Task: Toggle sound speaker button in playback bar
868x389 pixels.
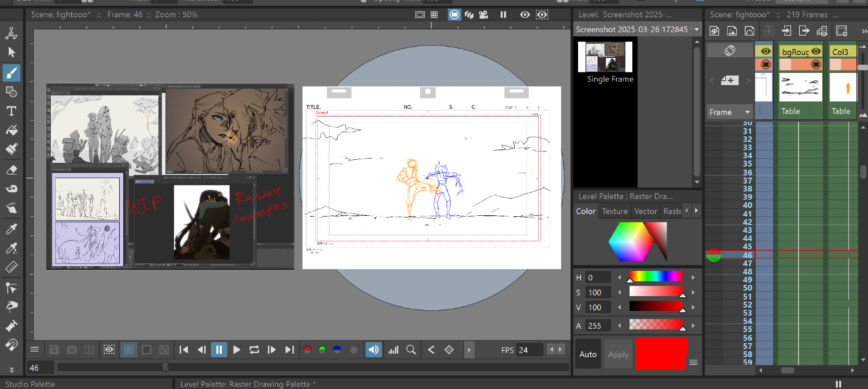Action: click(x=374, y=350)
